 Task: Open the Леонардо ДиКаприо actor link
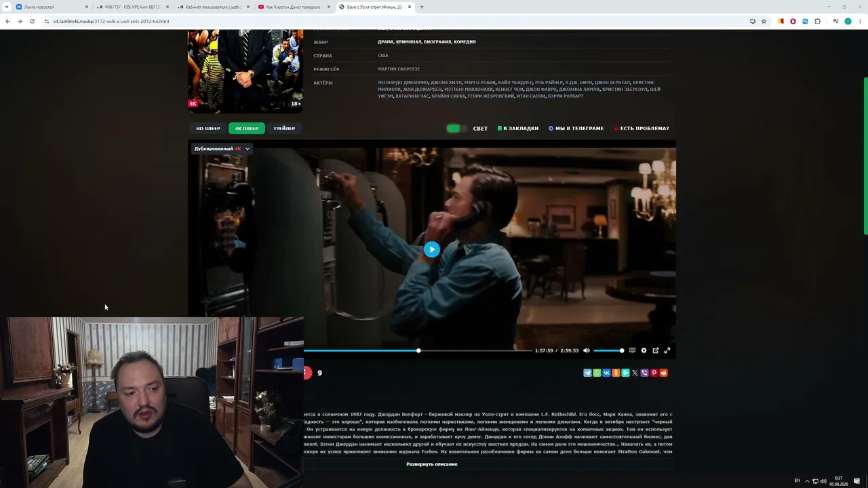tap(403, 83)
